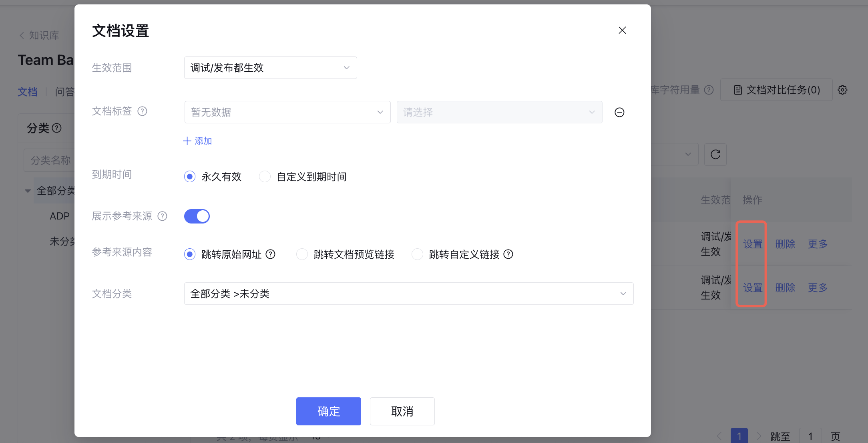Open the 生效范围 dropdown
This screenshot has width=868, height=443.
click(x=270, y=68)
